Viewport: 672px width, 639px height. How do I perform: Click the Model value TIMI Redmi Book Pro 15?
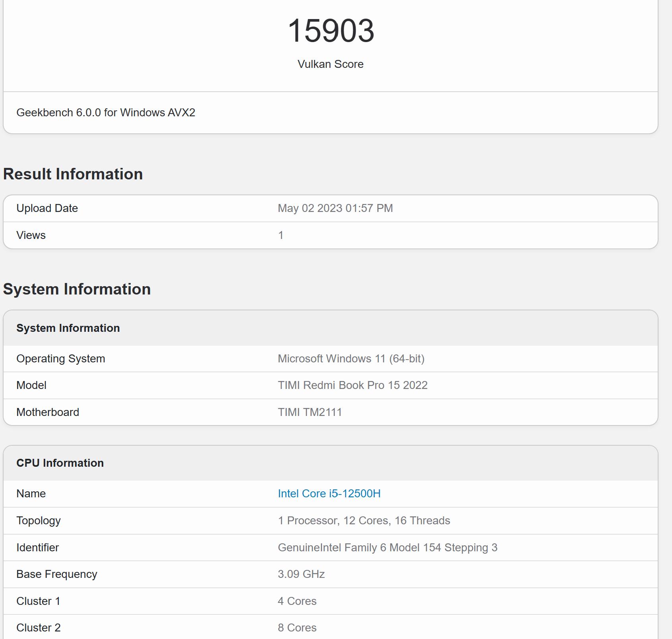pos(353,385)
